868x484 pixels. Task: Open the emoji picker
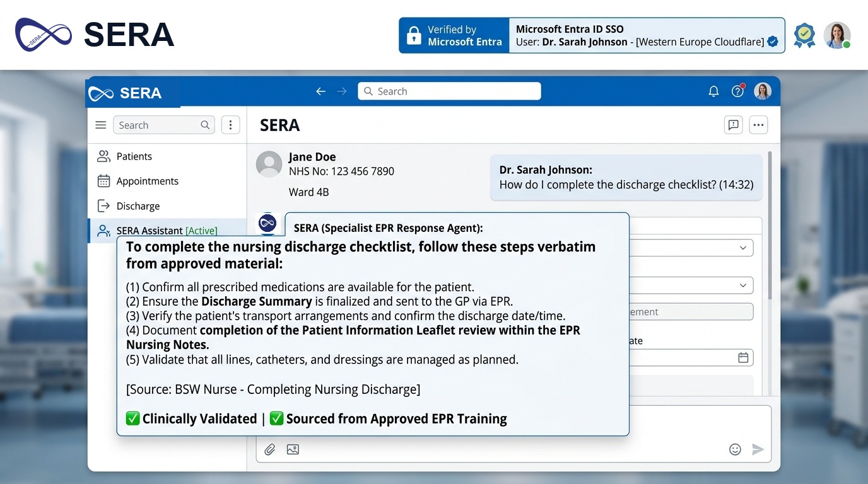click(x=735, y=449)
